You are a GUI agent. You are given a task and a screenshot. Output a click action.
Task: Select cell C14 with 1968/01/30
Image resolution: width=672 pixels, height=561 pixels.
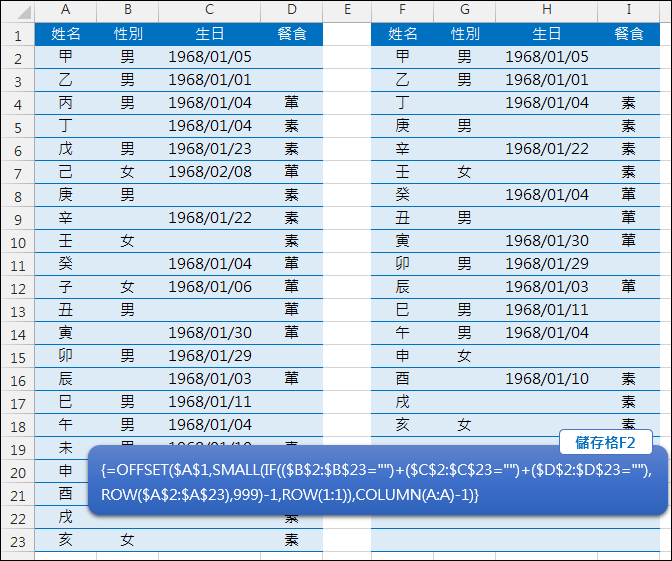[x=210, y=333]
